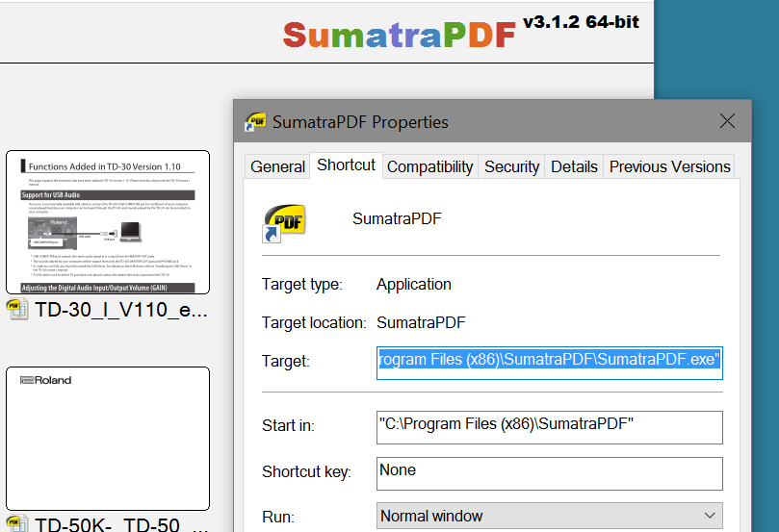The image size is (779, 532).
Task: Open the TD-30 Functions Added document thumbnail
Action: pyautogui.click(x=108, y=222)
